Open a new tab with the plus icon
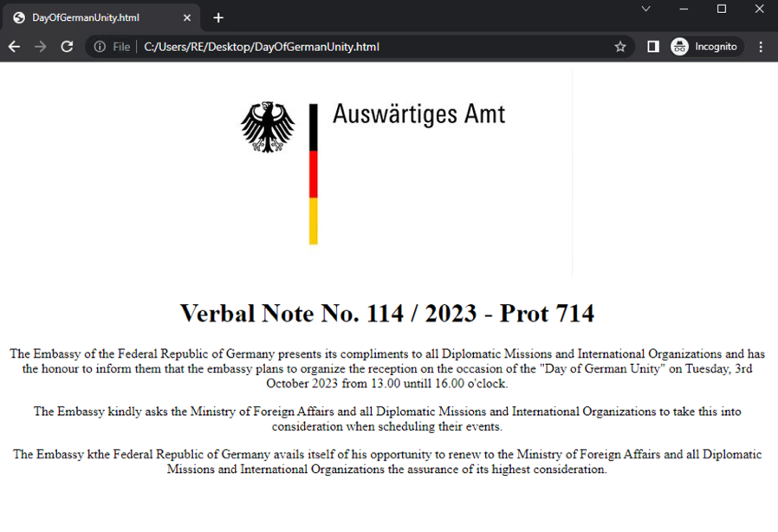Screen dimensions: 778x532 tap(218, 16)
